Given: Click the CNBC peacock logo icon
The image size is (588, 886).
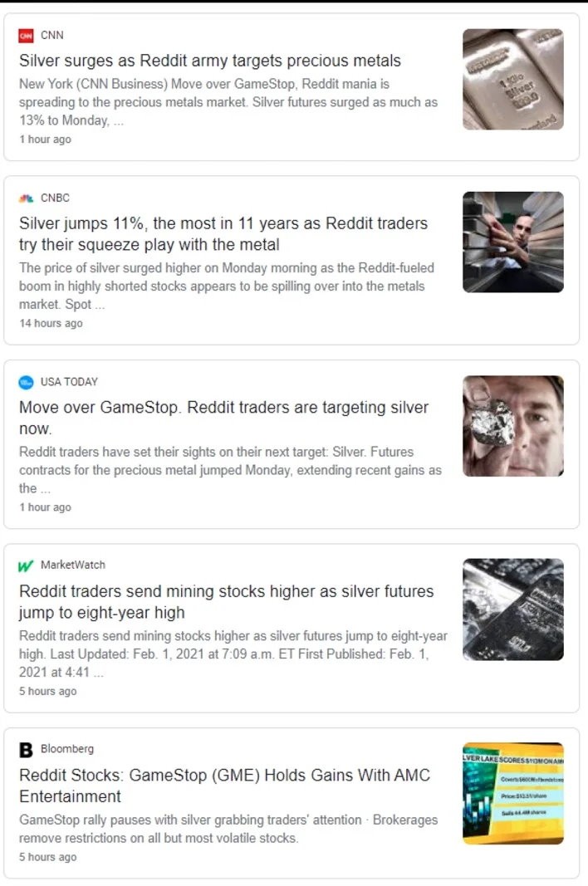Looking at the screenshot, I should coord(26,198).
